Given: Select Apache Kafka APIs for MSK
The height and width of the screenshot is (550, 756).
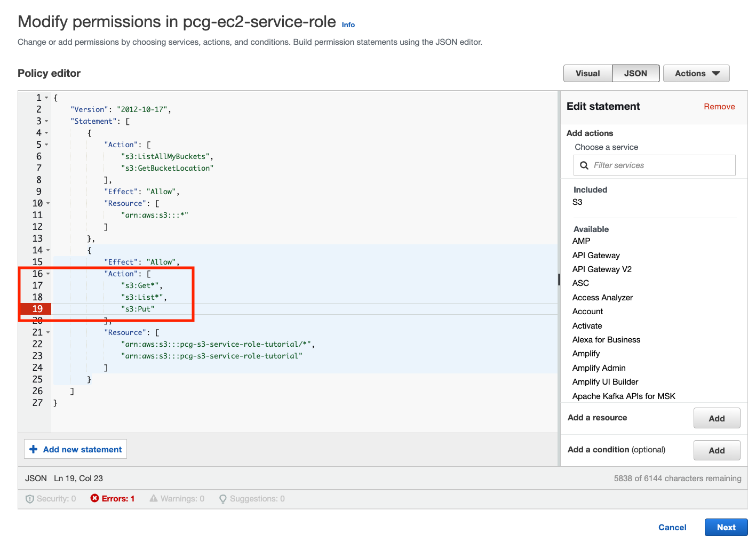Looking at the screenshot, I should (x=624, y=396).
